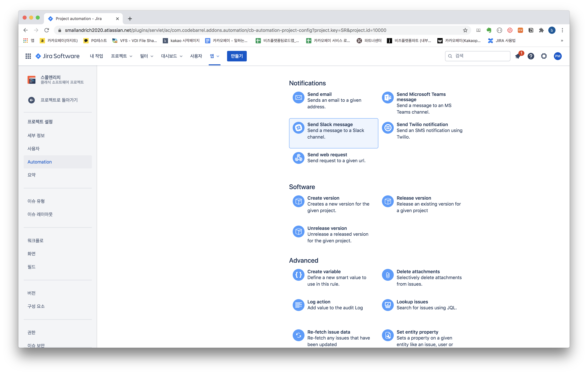Expand the 필터 dropdown in navigation

(146, 56)
